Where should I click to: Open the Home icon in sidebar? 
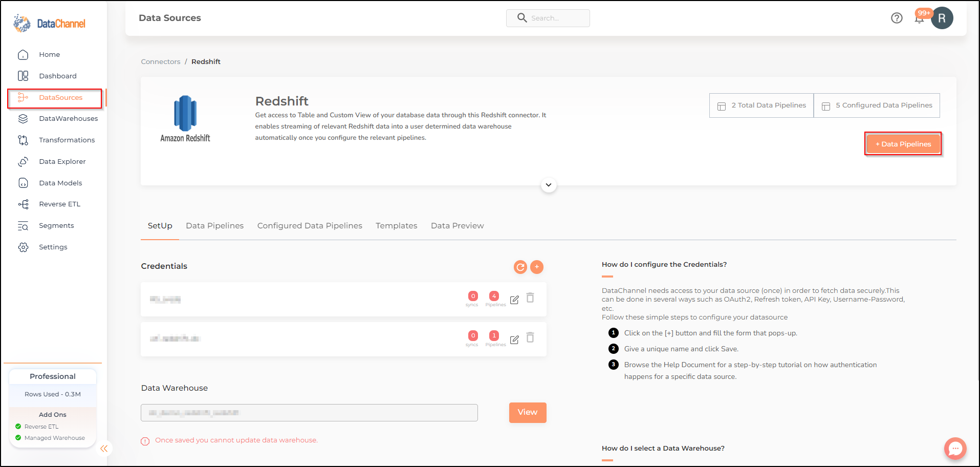pos(23,55)
